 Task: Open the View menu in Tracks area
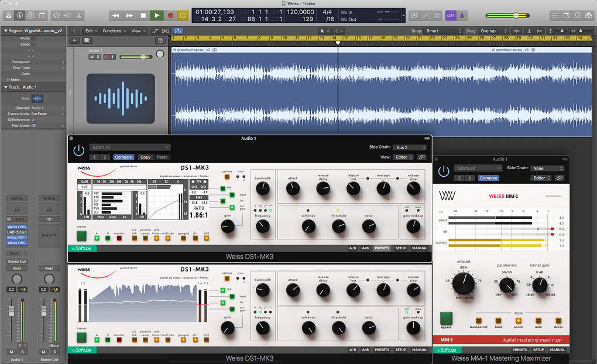click(138, 31)
